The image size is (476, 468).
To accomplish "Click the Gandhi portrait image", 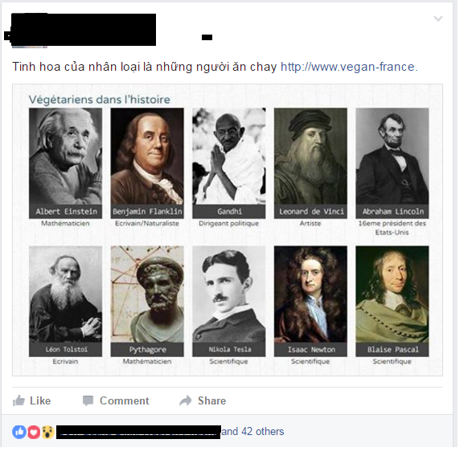I will tap(229, 156).
